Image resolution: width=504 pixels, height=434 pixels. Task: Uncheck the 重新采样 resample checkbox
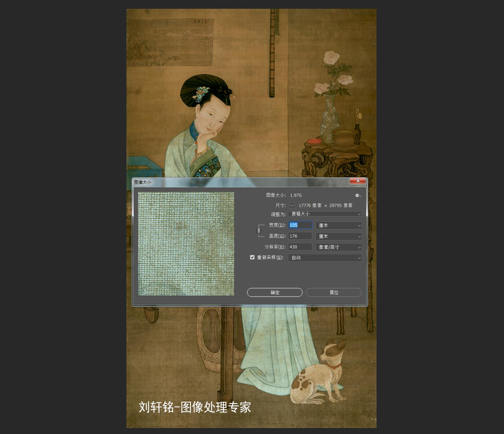[x=252, y=257]
